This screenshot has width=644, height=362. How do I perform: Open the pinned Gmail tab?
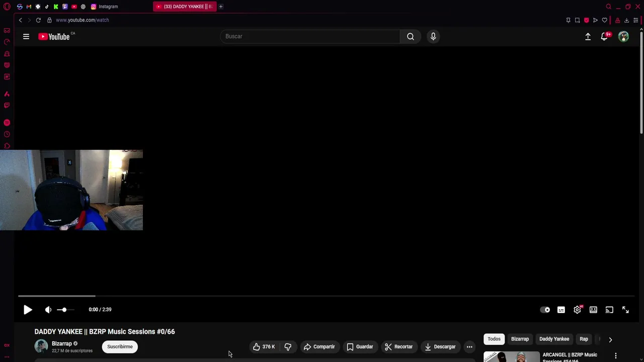pyautogui.click(x=29, y=7)
